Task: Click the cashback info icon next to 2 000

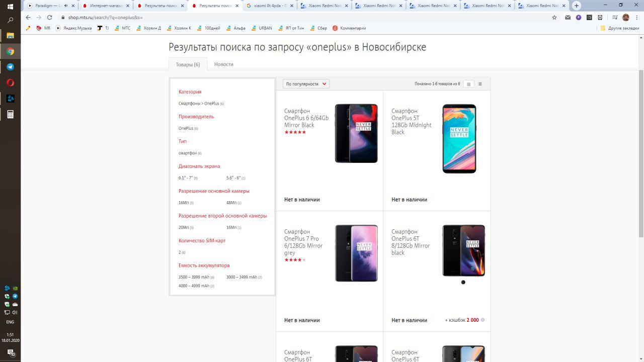Action: coord(482,320)
